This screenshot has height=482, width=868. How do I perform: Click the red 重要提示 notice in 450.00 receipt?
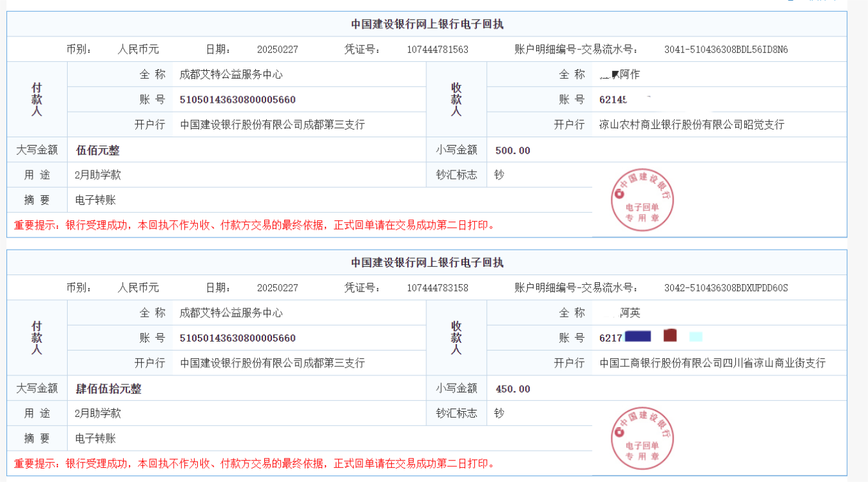click(x=255, y=463)
